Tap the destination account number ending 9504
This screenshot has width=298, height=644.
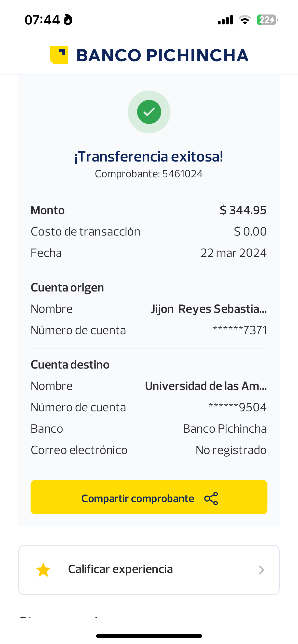click(237, 407)
